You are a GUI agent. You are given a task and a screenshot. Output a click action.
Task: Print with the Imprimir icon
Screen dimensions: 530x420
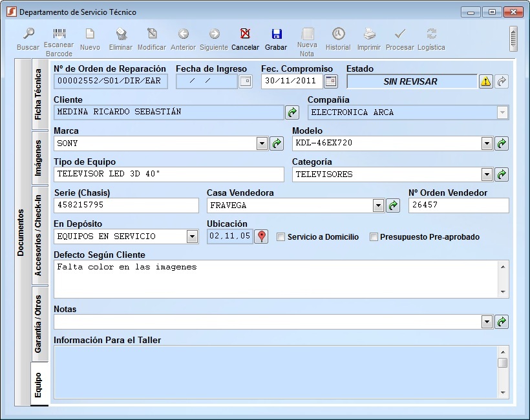[369, 34]
